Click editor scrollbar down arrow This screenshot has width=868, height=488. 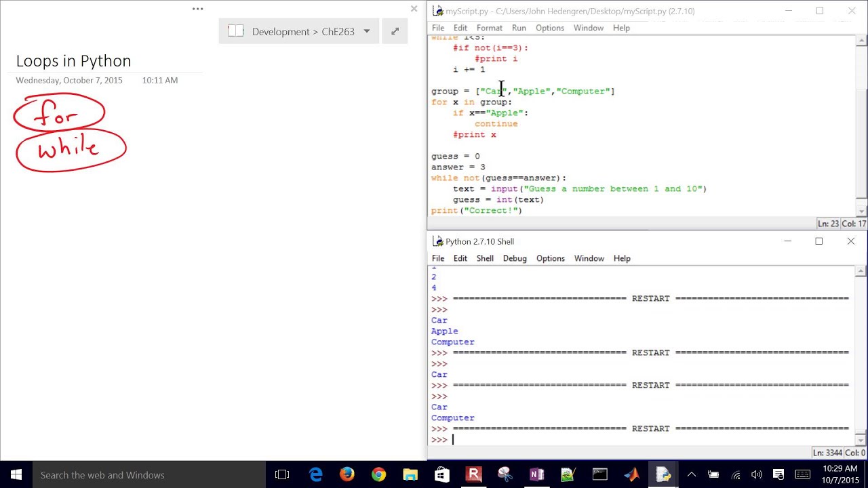861,211
